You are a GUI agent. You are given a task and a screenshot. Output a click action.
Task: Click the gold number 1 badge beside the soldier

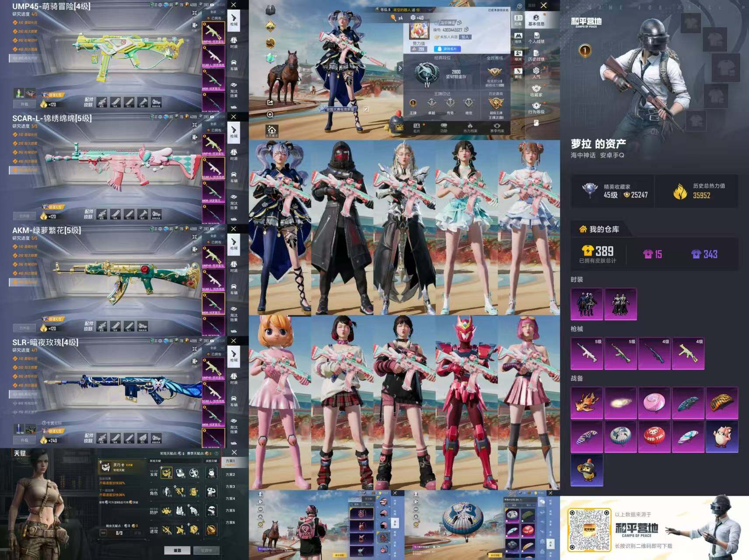585,51
